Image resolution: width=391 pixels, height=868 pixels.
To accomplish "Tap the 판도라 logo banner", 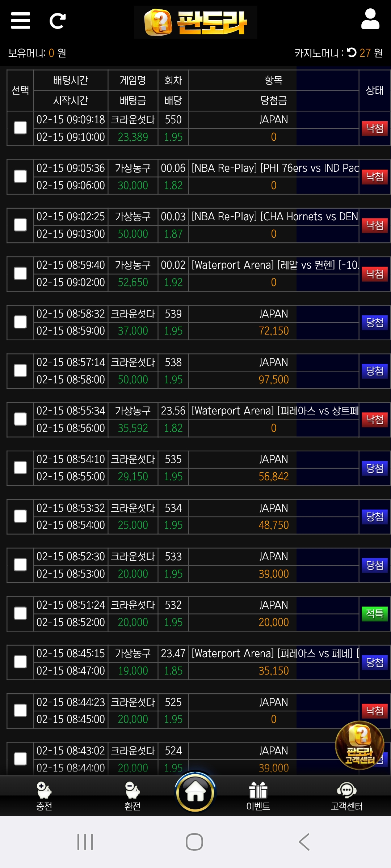I will click(195, 22).
